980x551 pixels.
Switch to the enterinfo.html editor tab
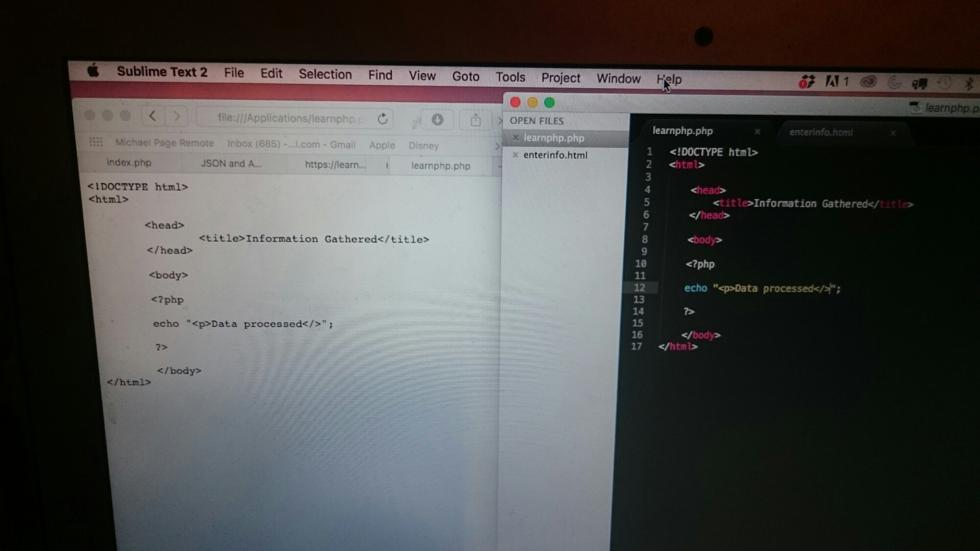click(821, 132)
